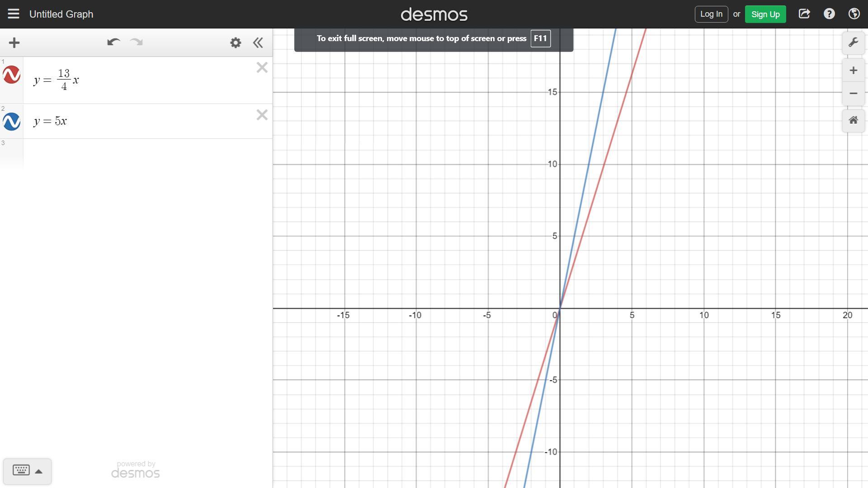The height and width of the screenshot is (488, 868).
Task: Click the Add Item plus button
Action: pyautogui.click(x=14, y=43)
